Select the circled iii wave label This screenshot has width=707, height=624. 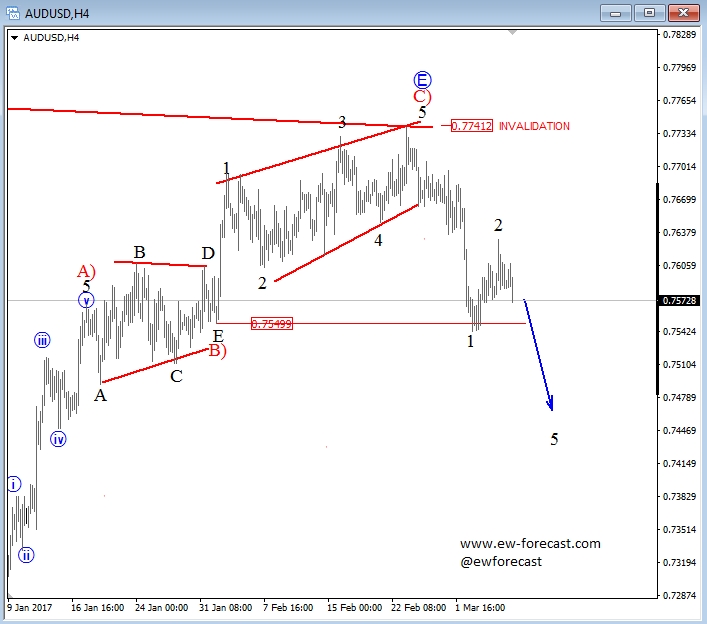(x=42, y=340)
